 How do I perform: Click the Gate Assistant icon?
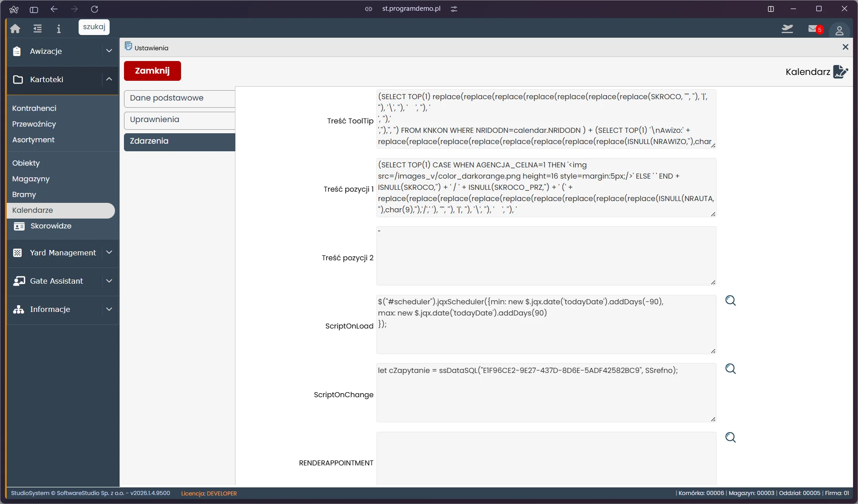click(x=19, y=281)
